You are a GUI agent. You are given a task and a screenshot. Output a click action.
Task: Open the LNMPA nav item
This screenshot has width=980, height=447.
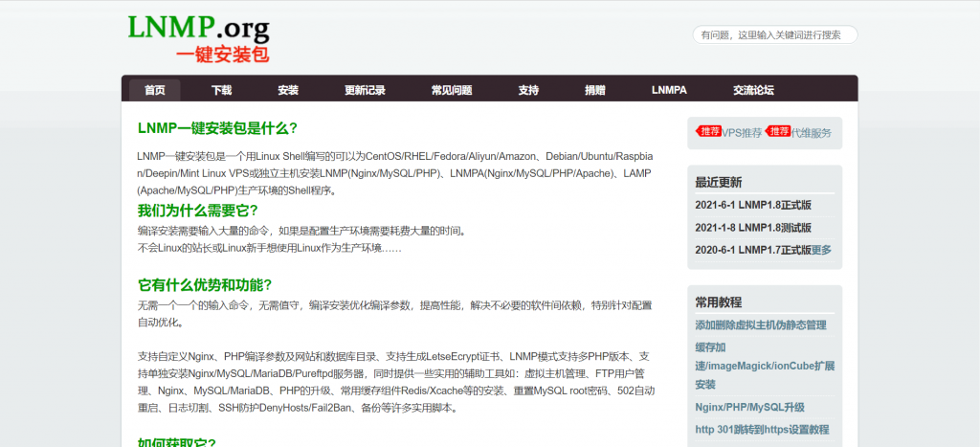[669, 90]
